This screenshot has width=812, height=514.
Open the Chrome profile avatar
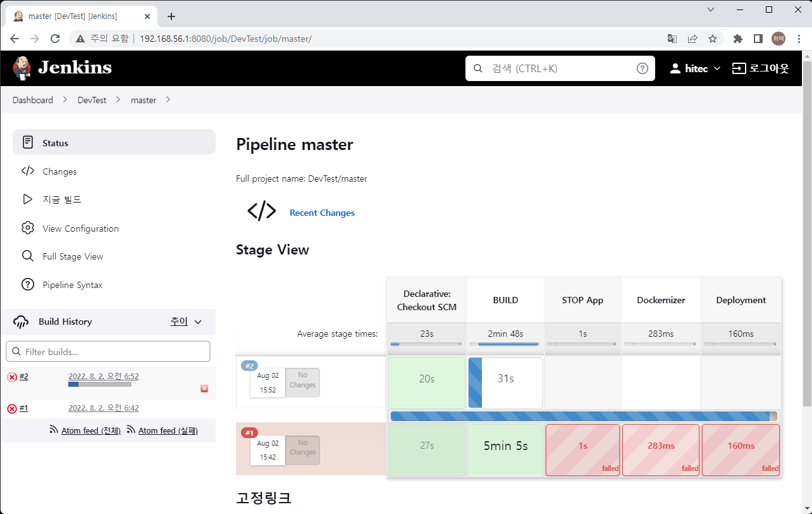click(x=778, y=39)
